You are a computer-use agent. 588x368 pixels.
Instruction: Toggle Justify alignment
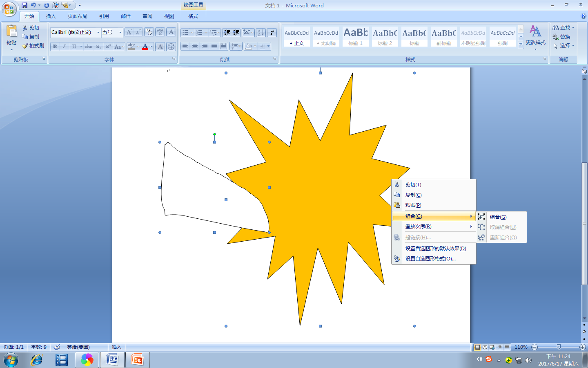[x=214, y=46]
